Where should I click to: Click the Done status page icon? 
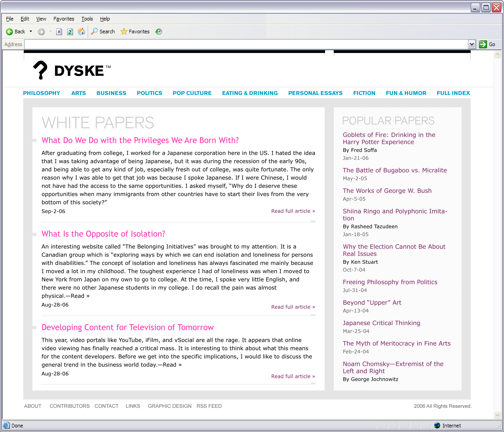(x=6, y=425)
